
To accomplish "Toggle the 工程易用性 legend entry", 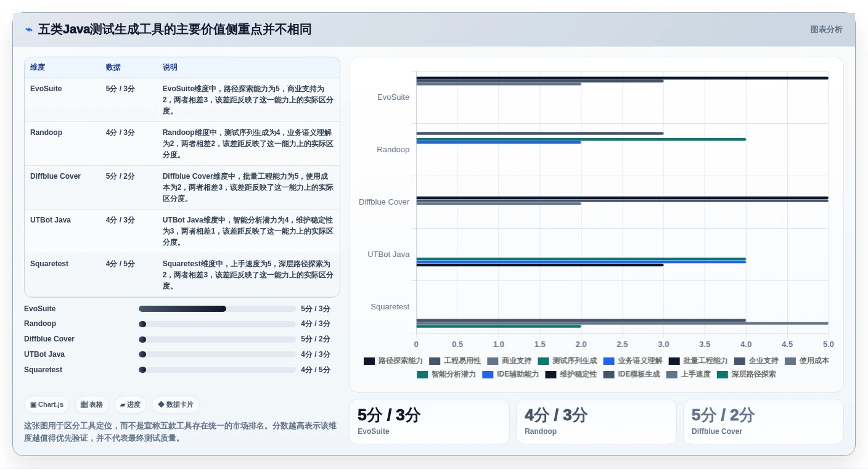I will pos(455,361).
